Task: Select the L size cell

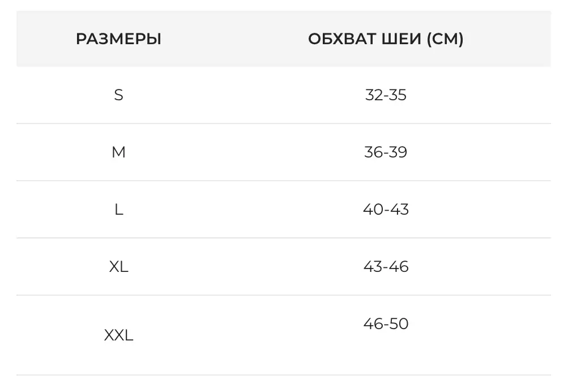Action: 118,210
